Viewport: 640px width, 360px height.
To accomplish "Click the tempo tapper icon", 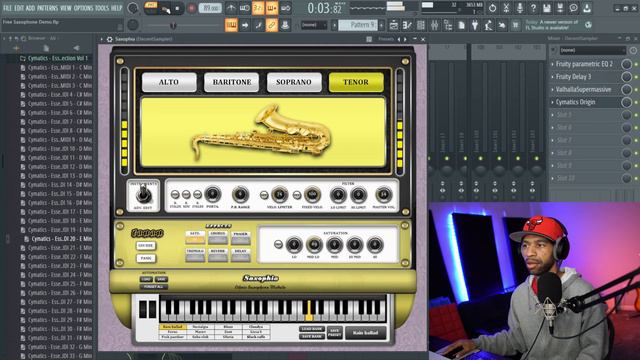I will coord(489,25).
